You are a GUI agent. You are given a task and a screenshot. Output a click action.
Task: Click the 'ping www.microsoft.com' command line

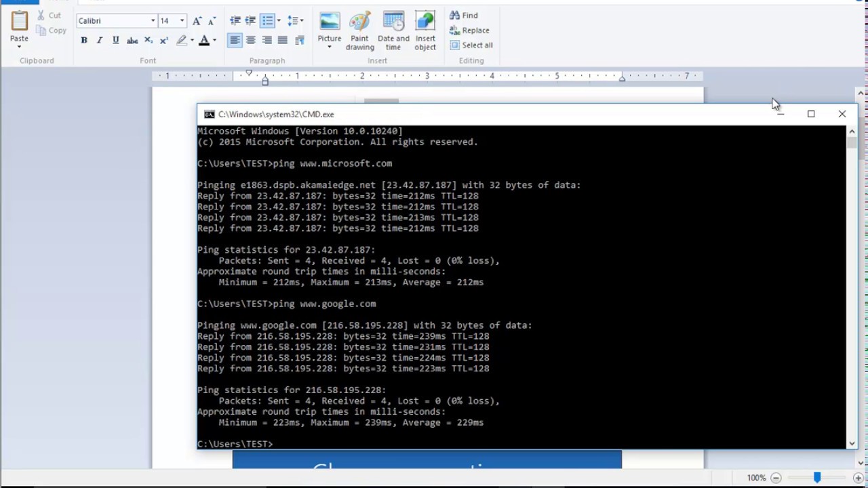294,163
